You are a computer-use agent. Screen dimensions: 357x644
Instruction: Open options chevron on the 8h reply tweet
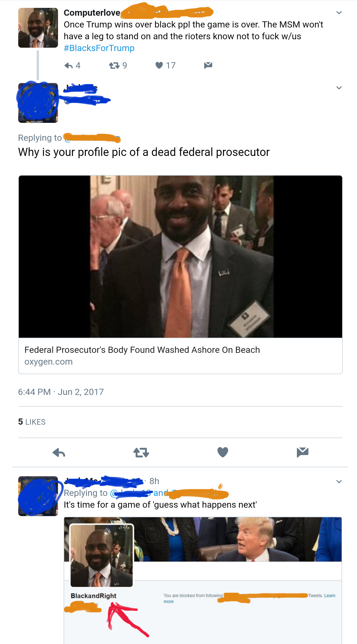339,482
